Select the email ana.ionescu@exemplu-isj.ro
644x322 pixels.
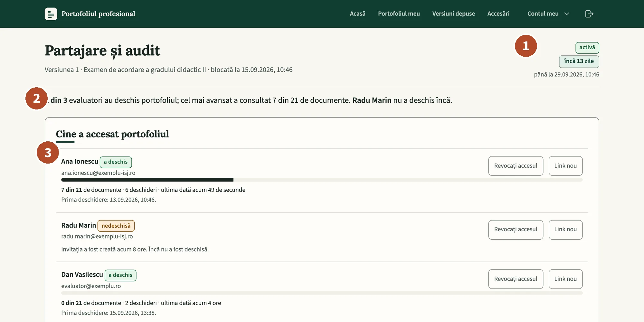coord(98,173)
